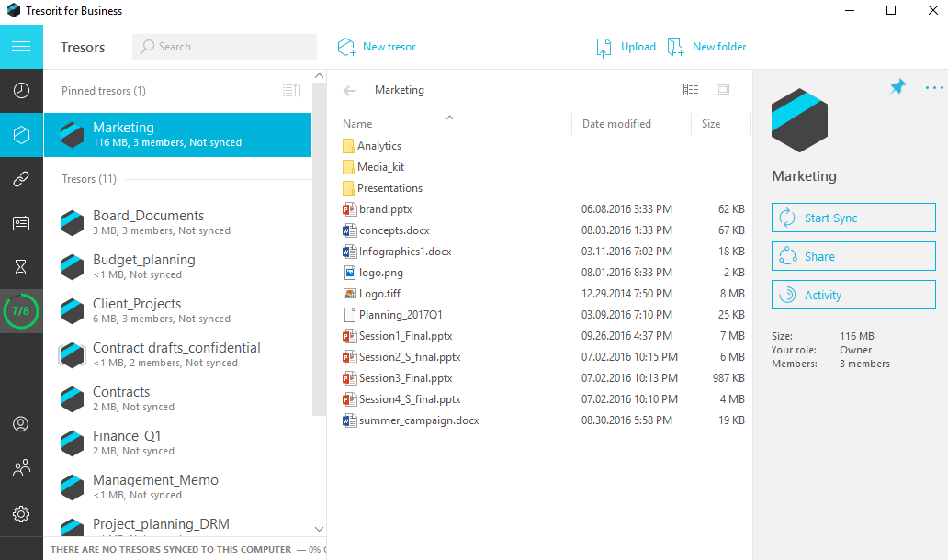Click the concepts.docx Word file icon

[349, 230]
